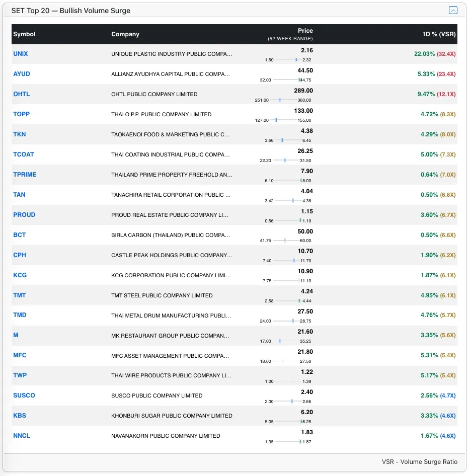Click the 1D % (VSR) column header

tap(439, 34)
